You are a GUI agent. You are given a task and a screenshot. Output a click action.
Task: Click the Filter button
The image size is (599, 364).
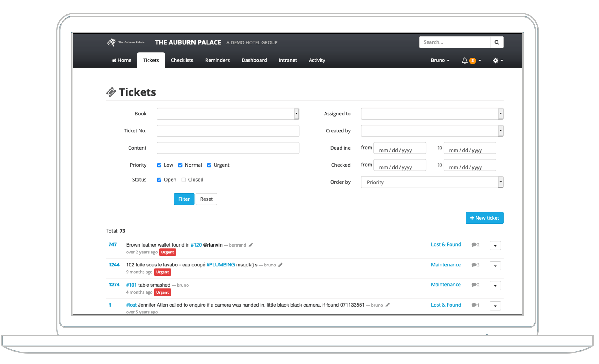(x=184, y=199)
